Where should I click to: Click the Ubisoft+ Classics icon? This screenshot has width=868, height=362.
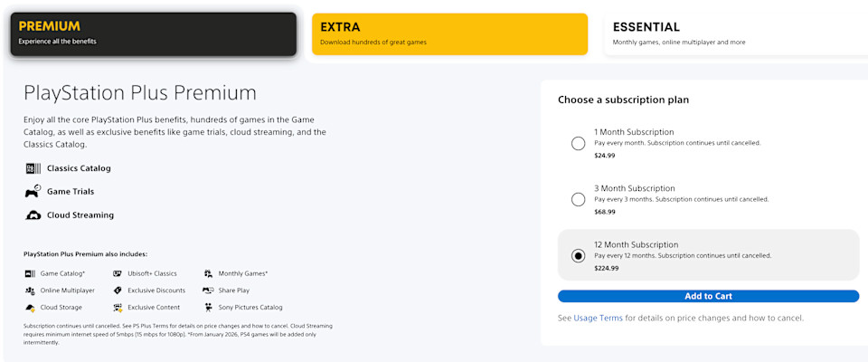point(118,273)
